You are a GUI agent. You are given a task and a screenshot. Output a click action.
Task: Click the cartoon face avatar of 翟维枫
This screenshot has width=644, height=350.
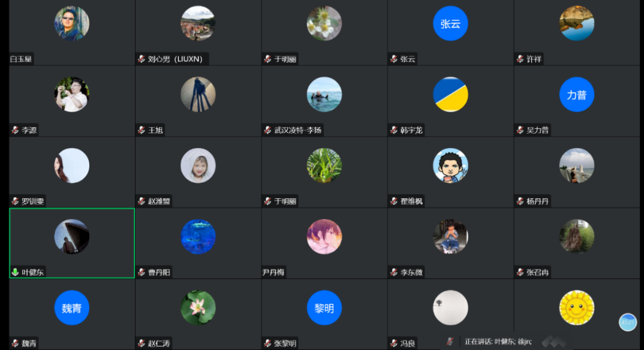tap(450, 165)
